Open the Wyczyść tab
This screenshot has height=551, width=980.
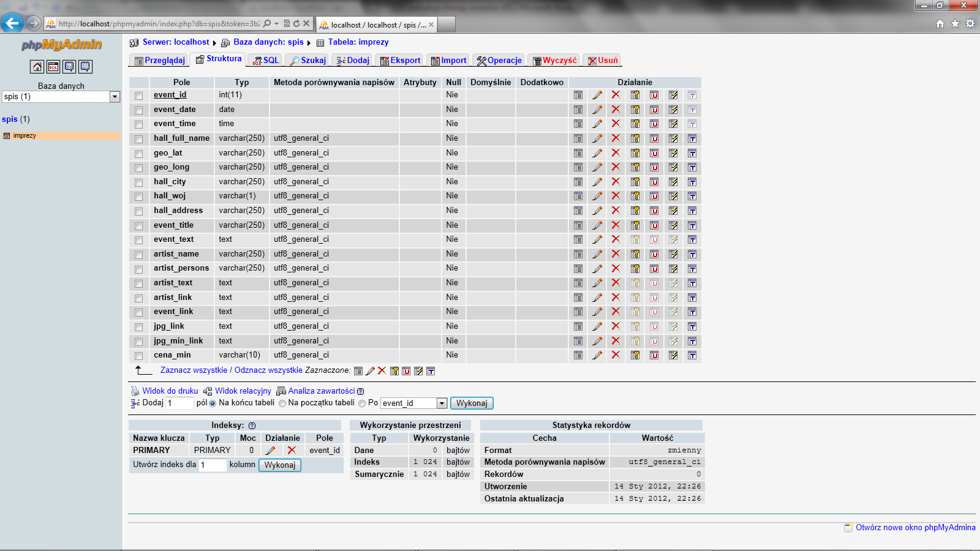(554, 61)
